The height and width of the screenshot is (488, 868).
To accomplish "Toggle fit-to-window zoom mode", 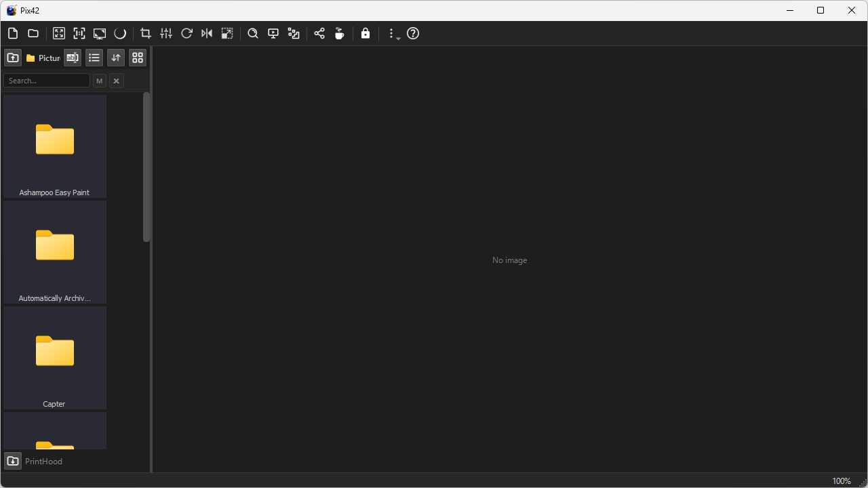I will click(x=59, y=33).
